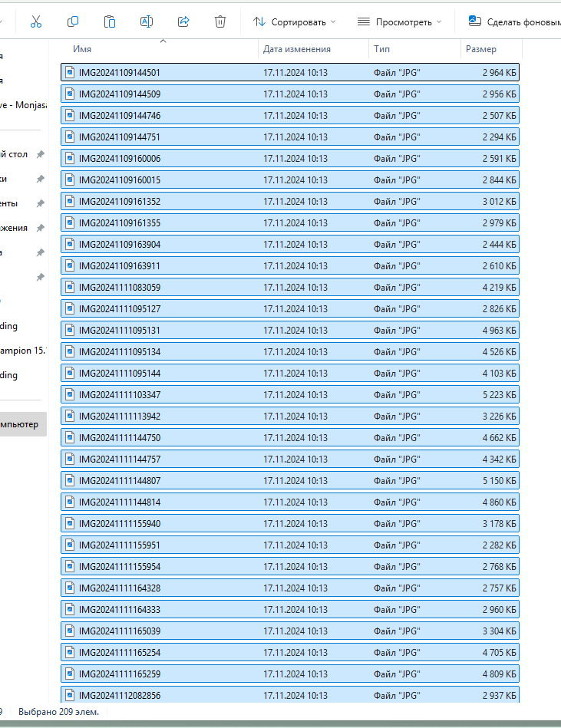Click file icon of IMG20241109163904
561x728 pixels.
pos(70,244)
